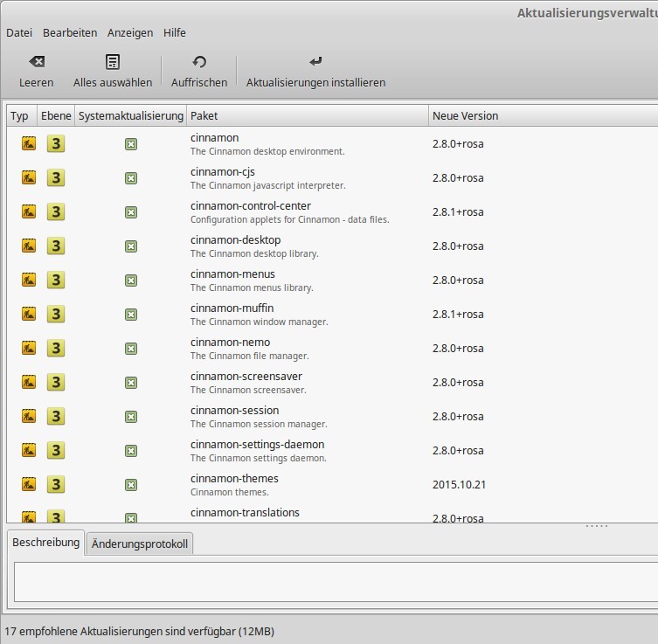
Task: Toggle update checkbox for cinnamon-cjs
Action: [131, 178]
